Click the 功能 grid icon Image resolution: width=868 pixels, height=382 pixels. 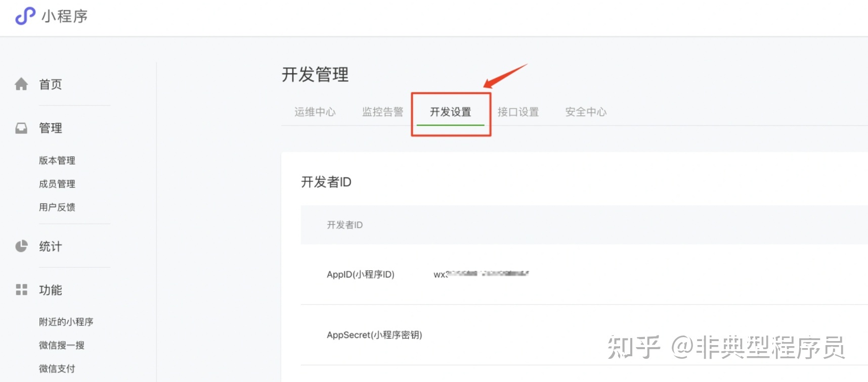point(21,290)
